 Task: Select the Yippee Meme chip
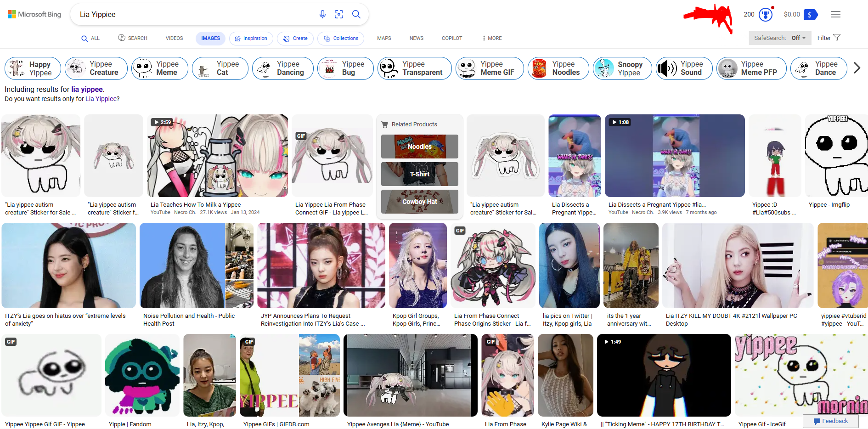point(160,68)
